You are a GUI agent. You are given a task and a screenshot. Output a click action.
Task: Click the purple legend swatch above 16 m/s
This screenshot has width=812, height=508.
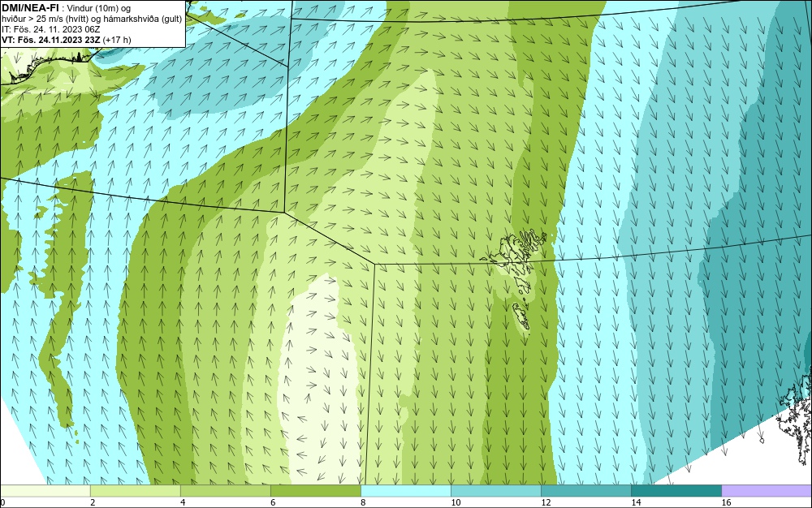click(767, 490)
